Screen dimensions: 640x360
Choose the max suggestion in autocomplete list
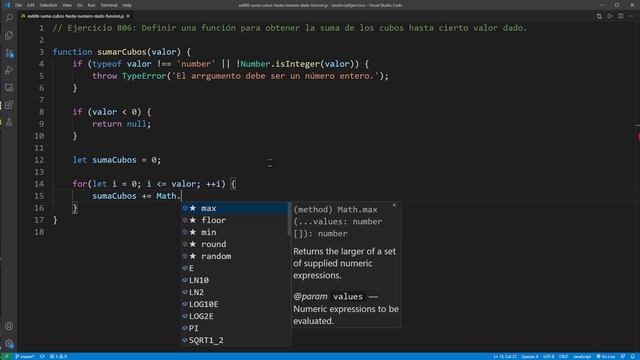[x=235, y=208]
